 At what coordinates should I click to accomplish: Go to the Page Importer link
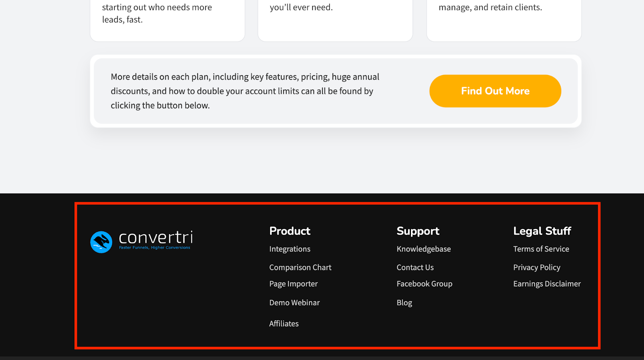point(293,284)
